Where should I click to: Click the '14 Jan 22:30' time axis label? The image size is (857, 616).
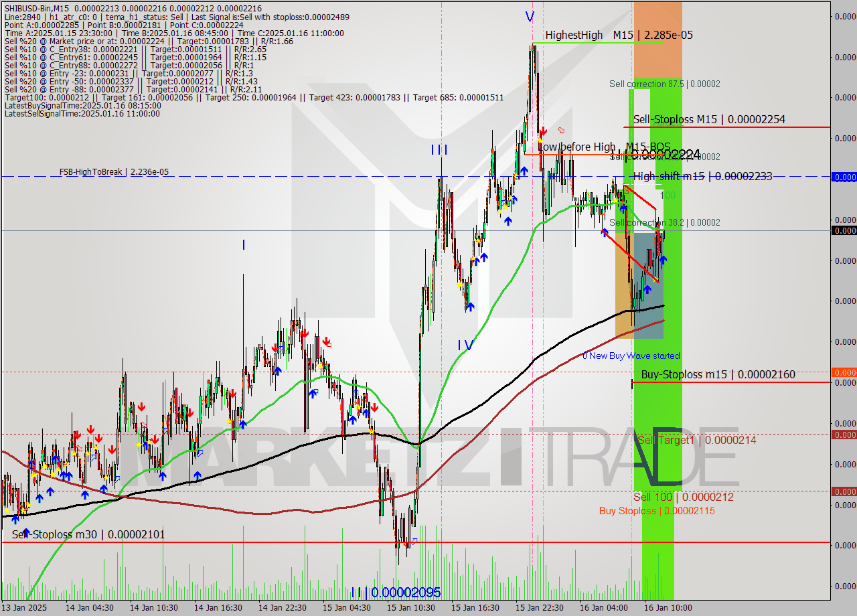(x=283, y=608)
